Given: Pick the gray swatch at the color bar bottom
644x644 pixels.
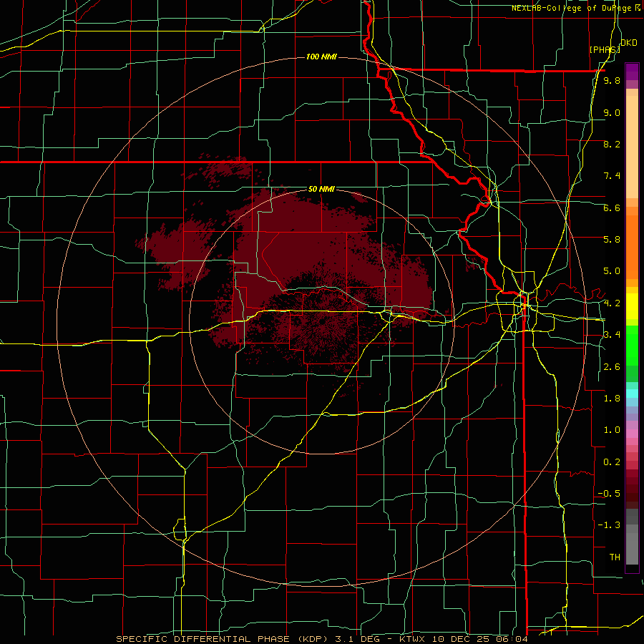Looking at the screenshot, I should click(x=632, y=548).
